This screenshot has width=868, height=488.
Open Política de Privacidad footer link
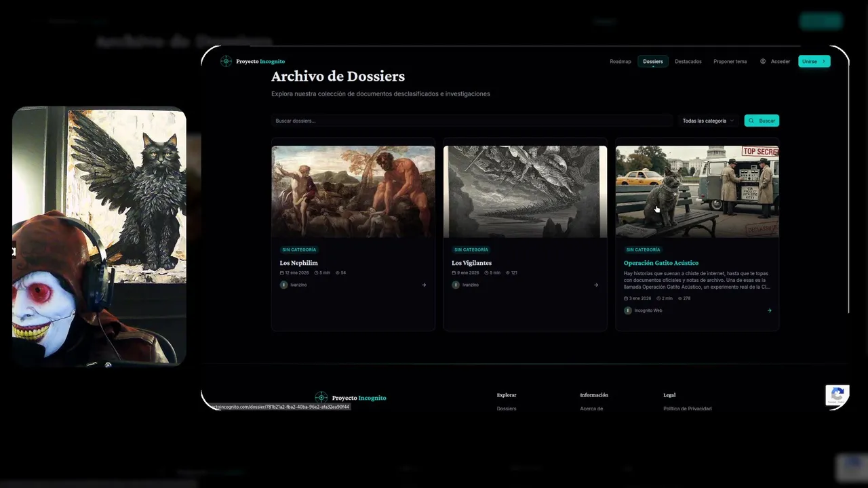point(688,409)
